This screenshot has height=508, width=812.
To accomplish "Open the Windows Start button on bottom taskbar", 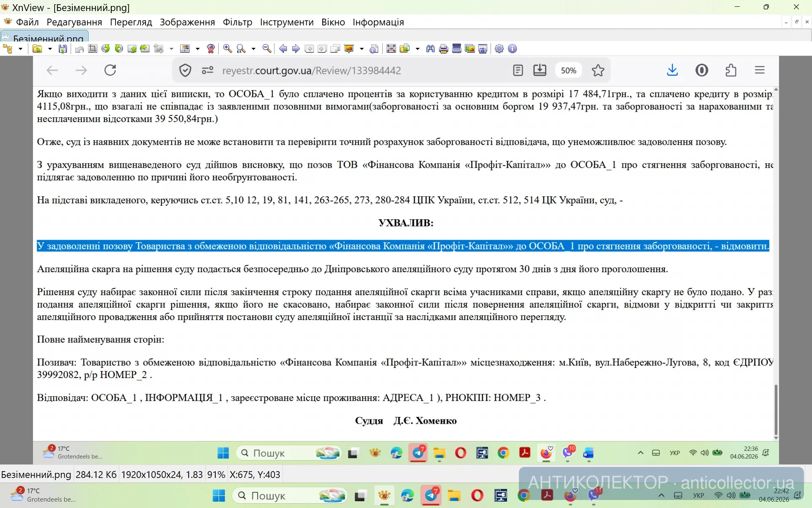I will point(219,495).
